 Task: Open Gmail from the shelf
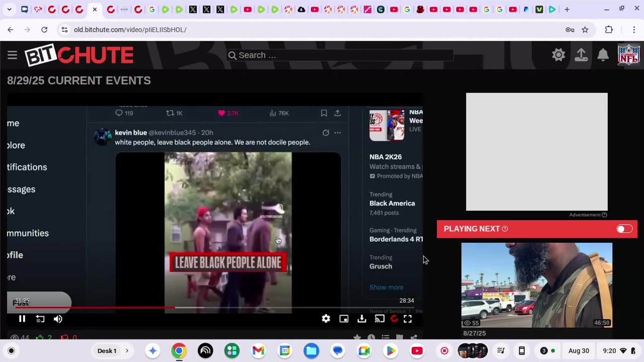[259, 351]
